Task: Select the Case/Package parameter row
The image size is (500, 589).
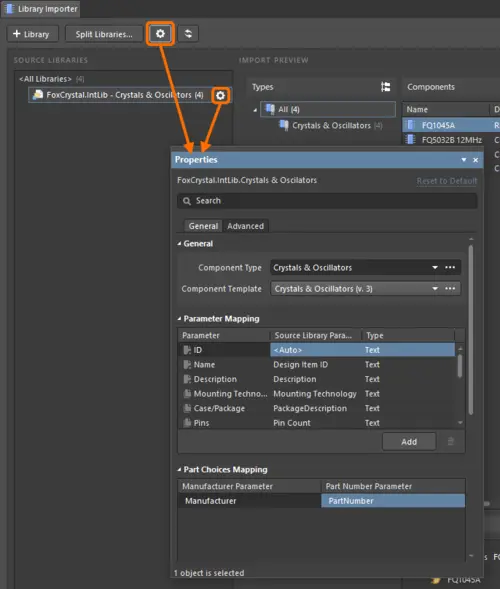Action: (x=317, y=408)
